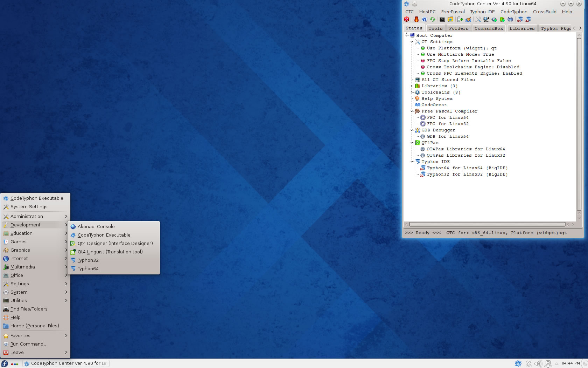Open the CTC menu
The image size is (588, 368).
pos(409,12)
